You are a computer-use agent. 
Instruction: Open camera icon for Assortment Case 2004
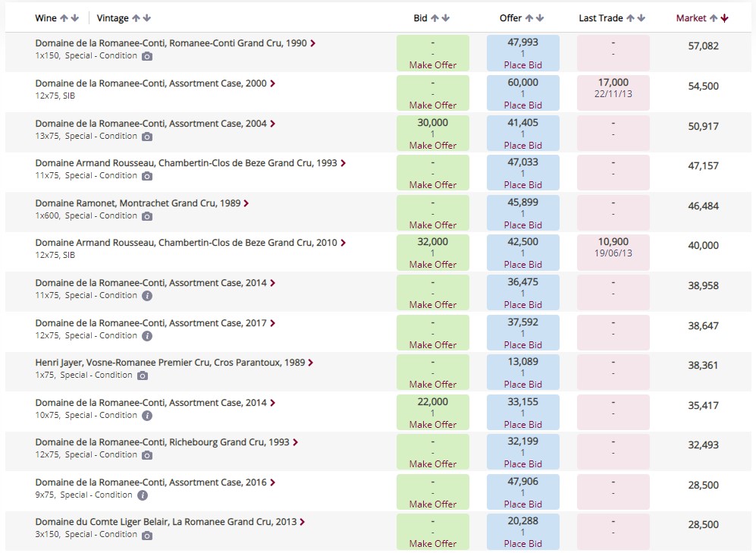pyautogui.click(x=147, y=137)
